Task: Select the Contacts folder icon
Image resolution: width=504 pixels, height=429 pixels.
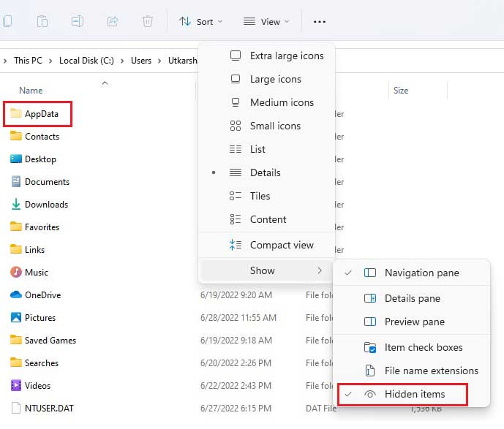Action: point(16,136)
